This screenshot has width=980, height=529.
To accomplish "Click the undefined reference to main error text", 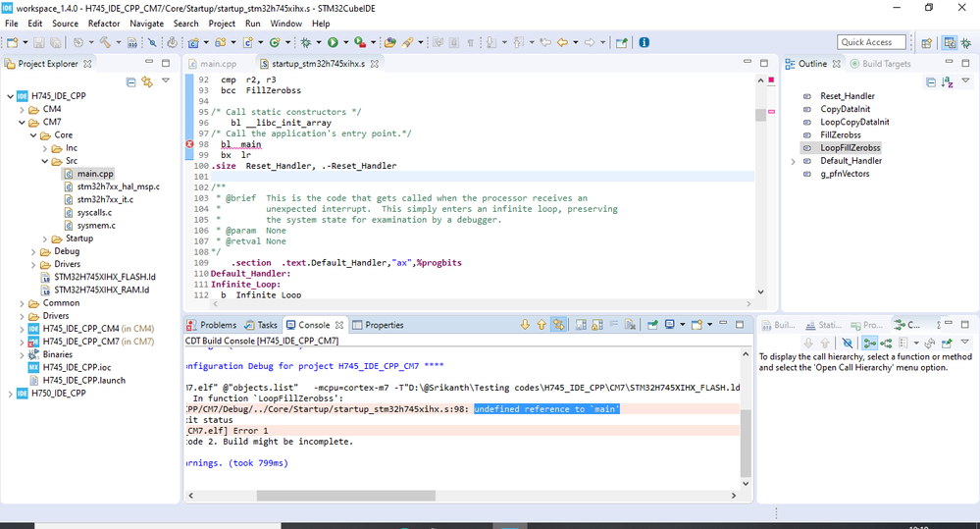I will (546, 409).
